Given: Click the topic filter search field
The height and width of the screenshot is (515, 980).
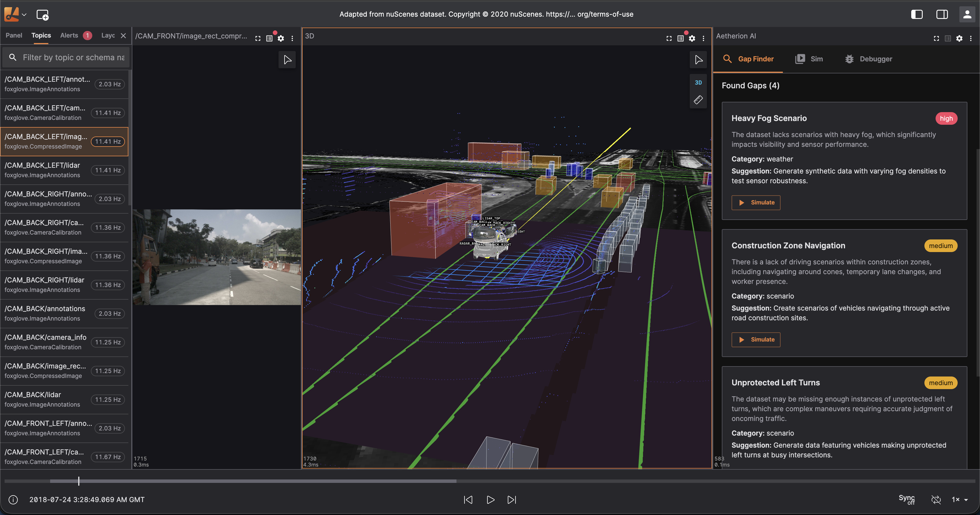Looking at the screenshot, I should click(72, 57).
